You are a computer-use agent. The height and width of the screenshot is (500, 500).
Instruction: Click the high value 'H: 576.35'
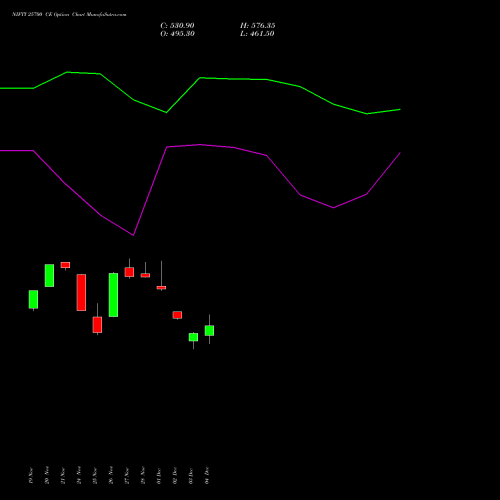coord(257,26)
